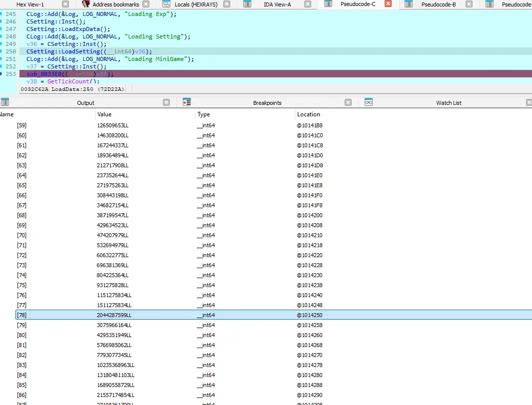Click location @1014288 in row [85]
The image size is (532, 405).
point(310,386)
